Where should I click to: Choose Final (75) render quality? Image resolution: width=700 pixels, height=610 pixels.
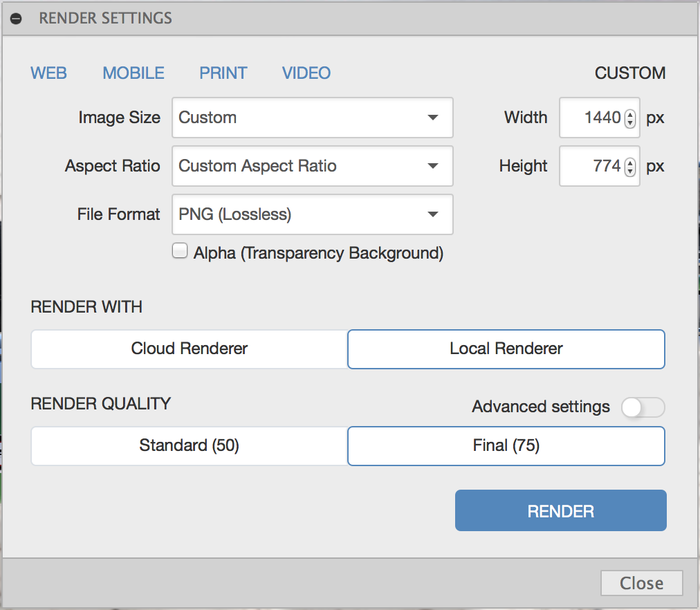[506, 445]
